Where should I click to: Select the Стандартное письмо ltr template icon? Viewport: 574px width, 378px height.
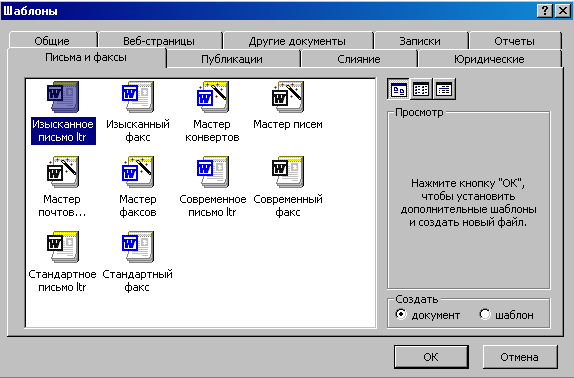click(x=63, y=247)
